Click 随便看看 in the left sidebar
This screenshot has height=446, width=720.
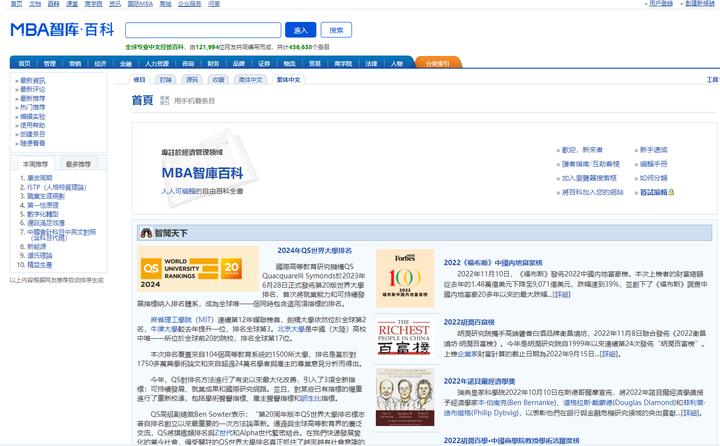[x=33, y=143]
